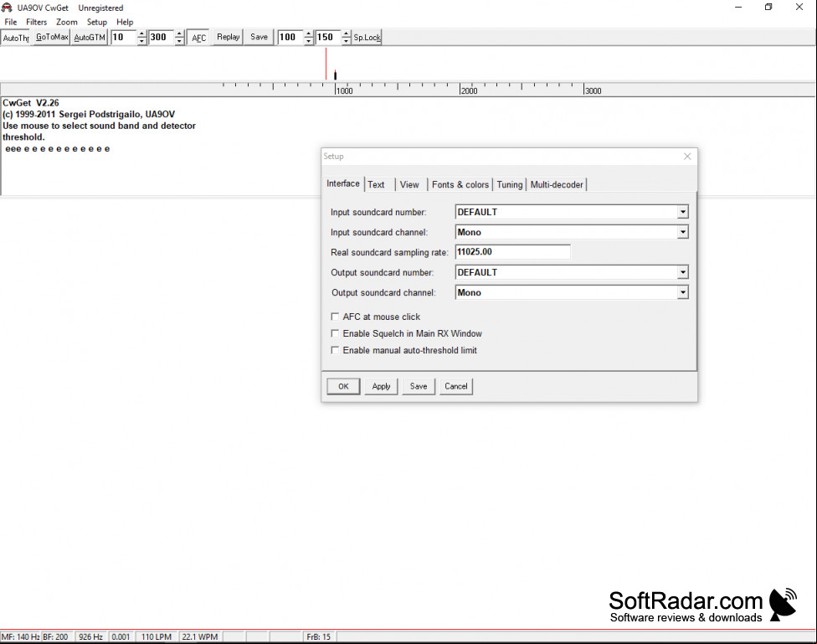
Task: Click Apply in the Setup dialog
Action: pyautogui.click(x=381, y=386)
